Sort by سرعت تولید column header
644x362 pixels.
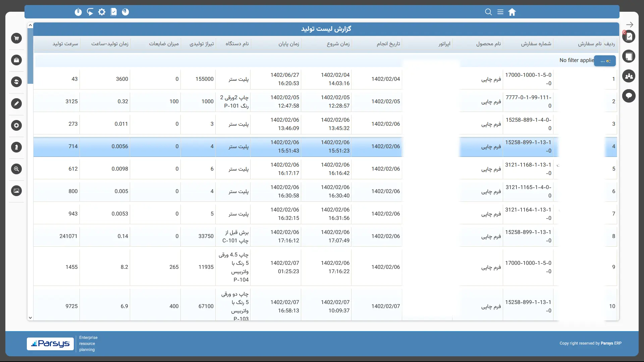pos(65,44)
